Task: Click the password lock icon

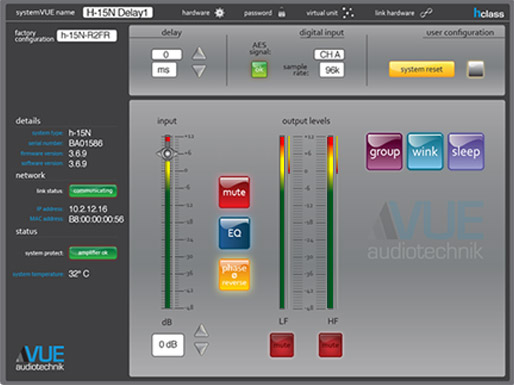Action: pos(281,12)
